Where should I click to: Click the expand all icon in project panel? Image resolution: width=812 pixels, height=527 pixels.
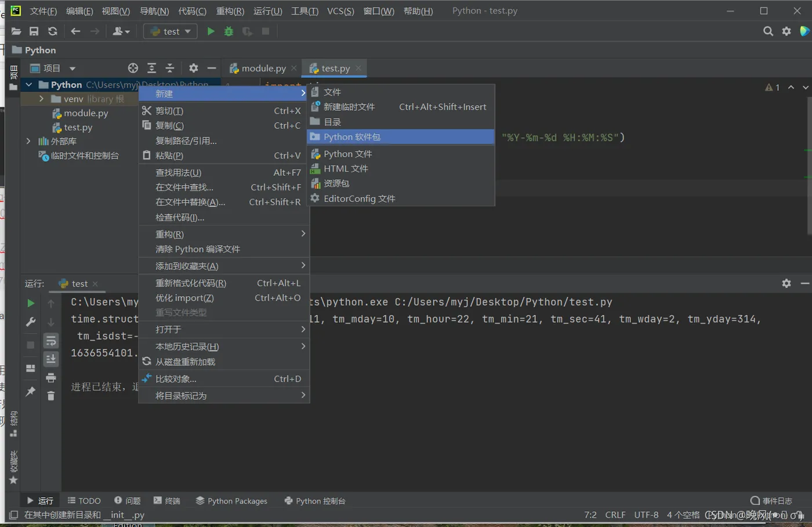pyautogui.click(x=151, y=68)
